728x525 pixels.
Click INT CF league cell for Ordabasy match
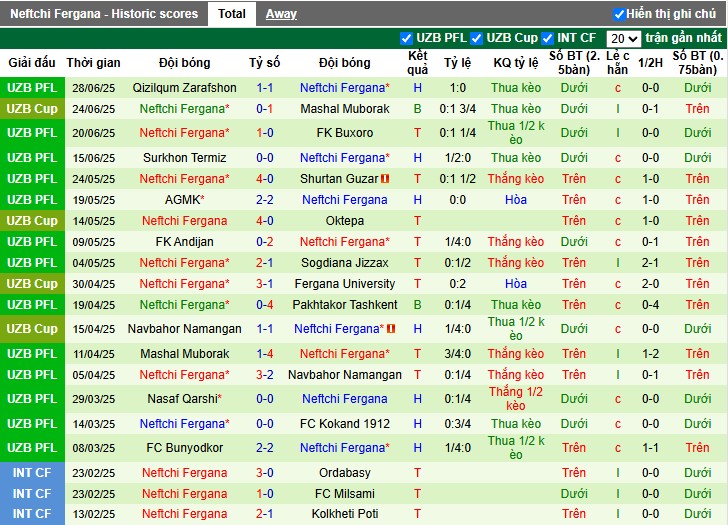pyautogui.click(x=32, y=473)
